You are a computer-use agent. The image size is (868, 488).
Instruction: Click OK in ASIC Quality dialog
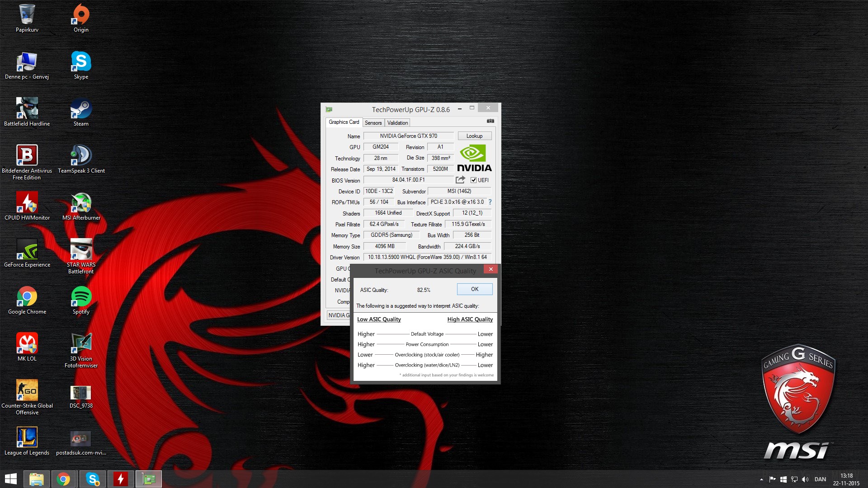pos(475,289)
